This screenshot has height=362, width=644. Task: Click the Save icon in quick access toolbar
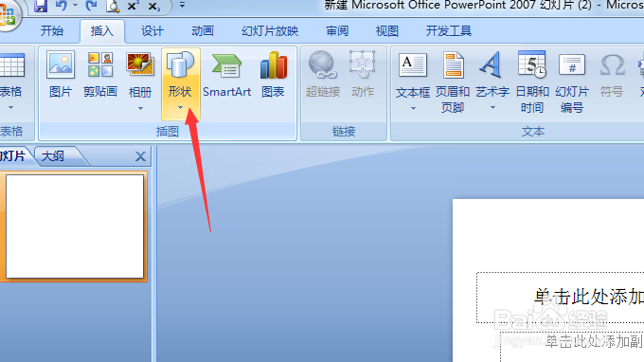tap(41, 6)
